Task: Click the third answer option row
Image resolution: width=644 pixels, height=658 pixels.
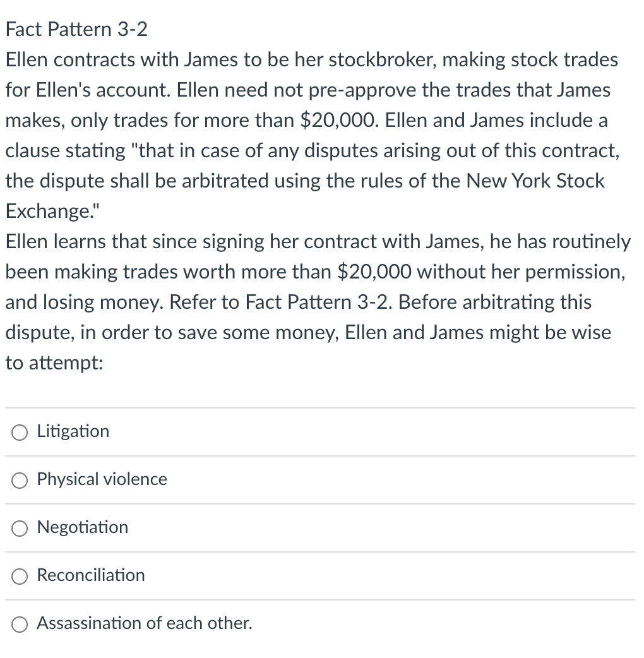Action: 322,528
